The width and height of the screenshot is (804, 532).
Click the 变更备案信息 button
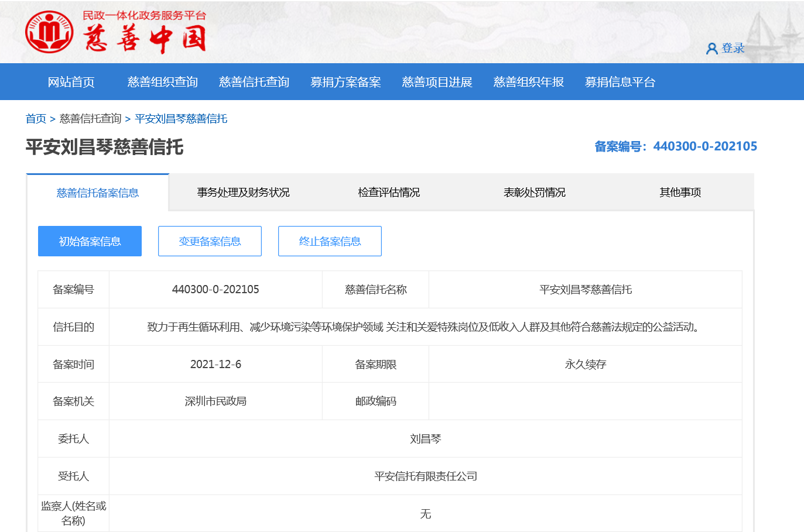[x=210, y=241]
